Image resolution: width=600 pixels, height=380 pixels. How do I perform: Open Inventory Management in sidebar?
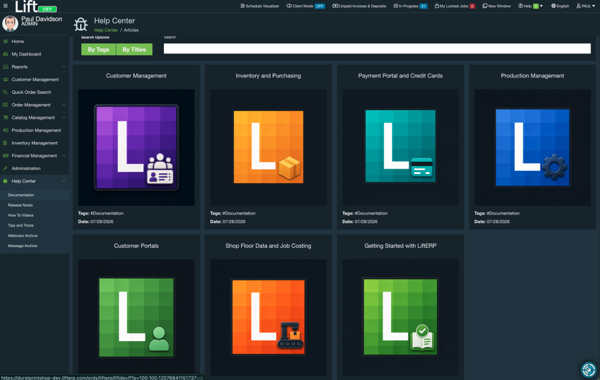34,143
